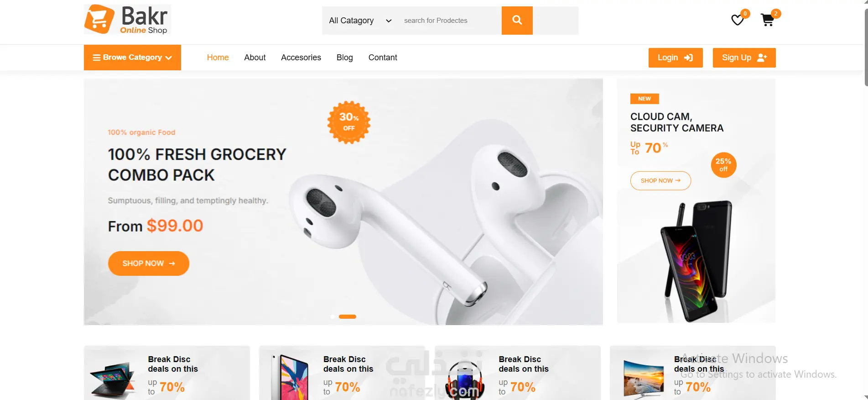This screenshot has height=400, width=868.
Task: Click the orange search magnifier button
Action: click(517, 21)
